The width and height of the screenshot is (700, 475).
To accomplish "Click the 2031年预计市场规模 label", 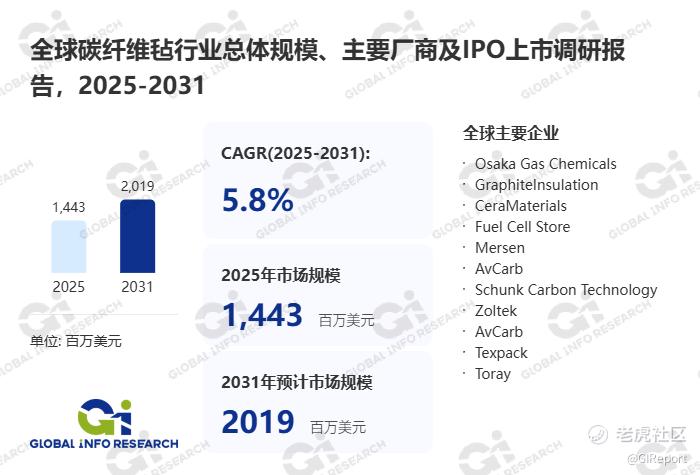I will (x=297, y=382).
